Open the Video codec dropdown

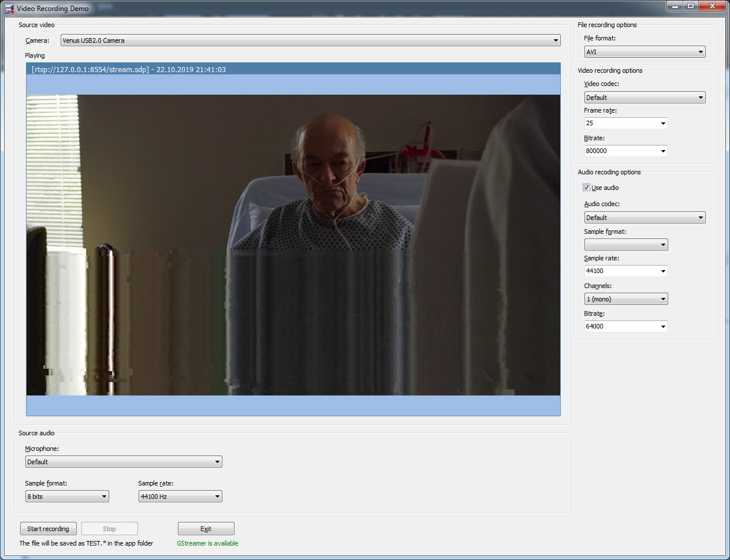click(701, 98)
